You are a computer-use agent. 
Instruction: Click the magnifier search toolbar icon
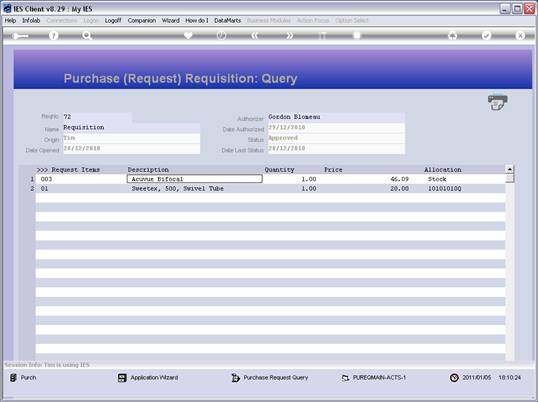[87, 36]
